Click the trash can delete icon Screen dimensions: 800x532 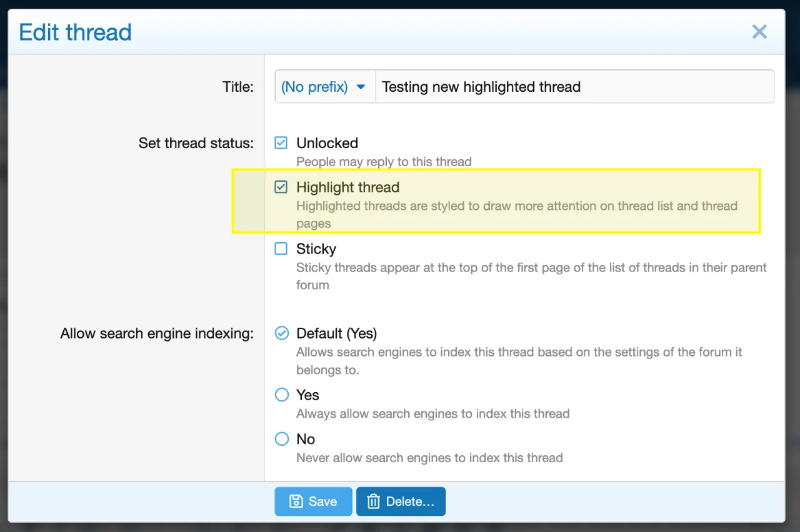373,501
